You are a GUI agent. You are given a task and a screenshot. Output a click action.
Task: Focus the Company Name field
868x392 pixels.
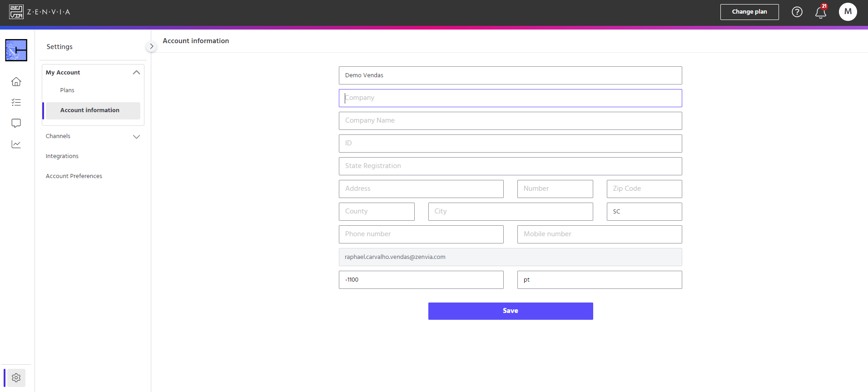click(511, 121)
